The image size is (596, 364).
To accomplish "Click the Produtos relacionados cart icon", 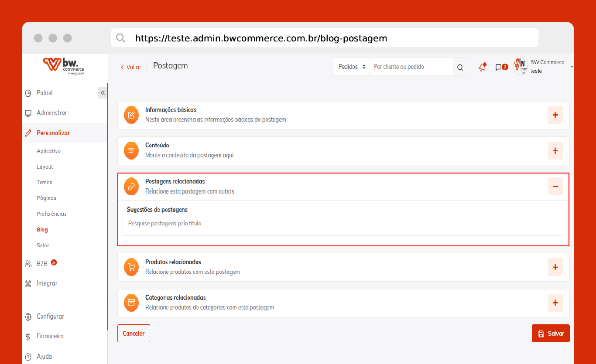I will click(x=131, y=267).
